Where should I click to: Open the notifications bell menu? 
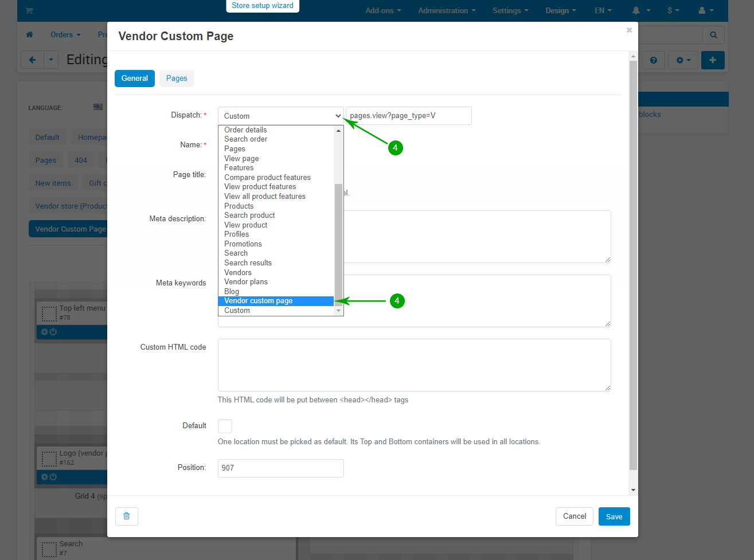pyautogui.click(x=640, y=10)
